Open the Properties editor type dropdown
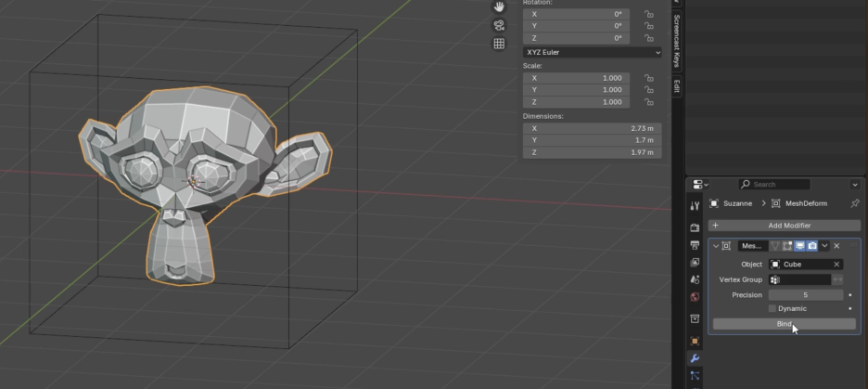The width and height of the screenshot is (868, 389). pyautogui.click(x=700, y=185)
